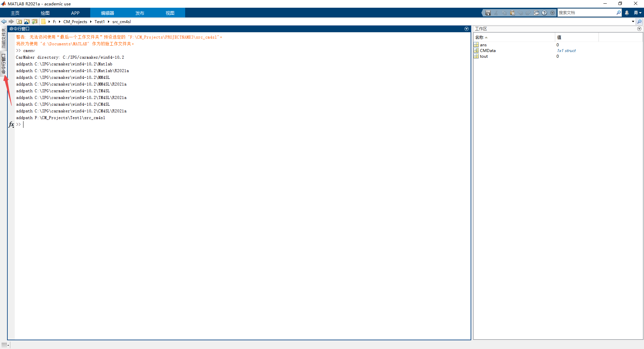
Task: Click the command prompt input line
Action: coord(243,124)
